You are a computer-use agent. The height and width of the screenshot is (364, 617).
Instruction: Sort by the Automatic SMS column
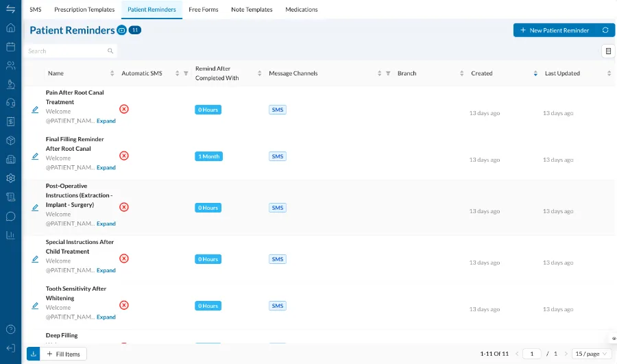pos(177,73)
